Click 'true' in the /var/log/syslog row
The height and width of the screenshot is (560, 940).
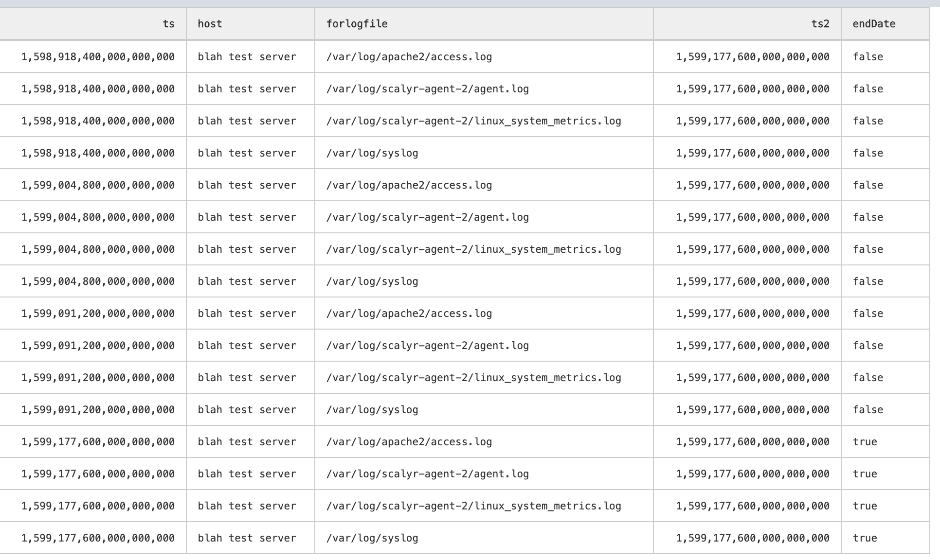(865, 538)
